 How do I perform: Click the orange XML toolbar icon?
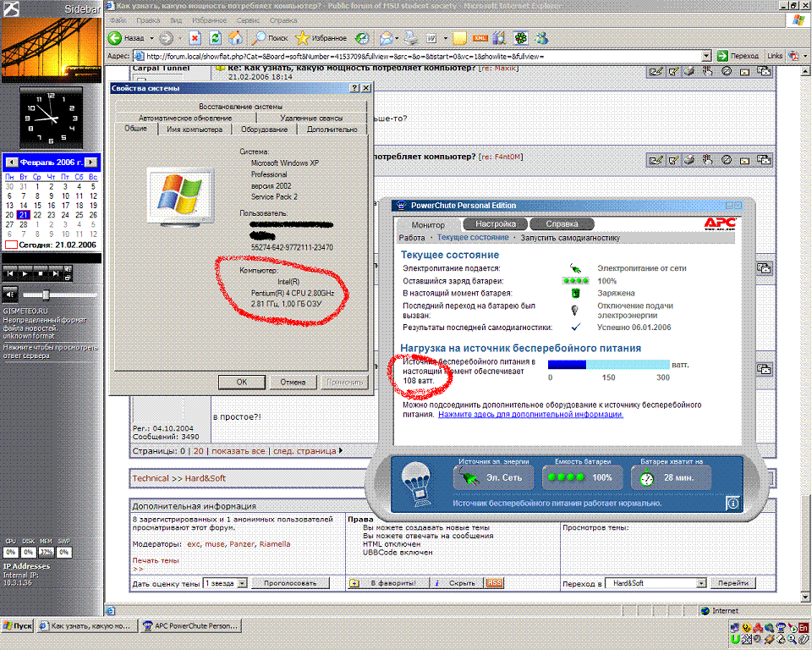click(480, 38)
